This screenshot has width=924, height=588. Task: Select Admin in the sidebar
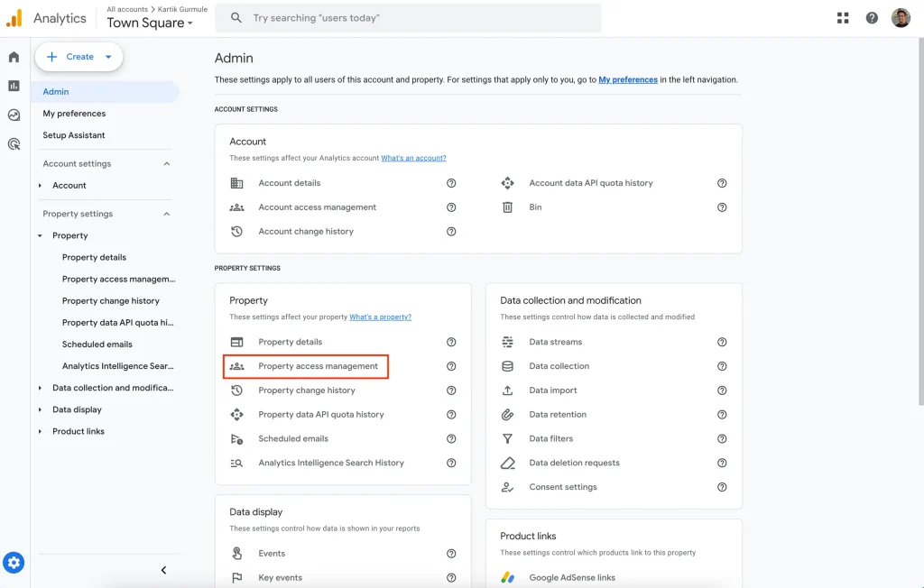105,92
